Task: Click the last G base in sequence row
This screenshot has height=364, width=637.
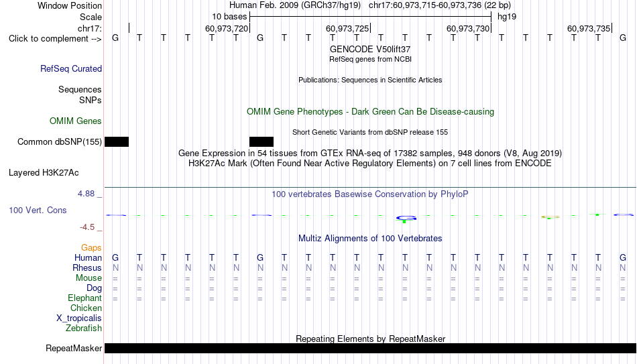Action: [623, 38]
